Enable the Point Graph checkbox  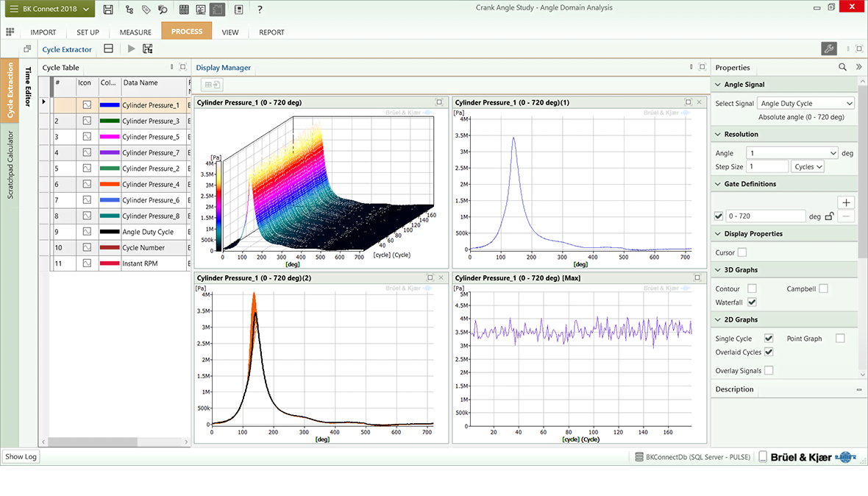(840, 339)
